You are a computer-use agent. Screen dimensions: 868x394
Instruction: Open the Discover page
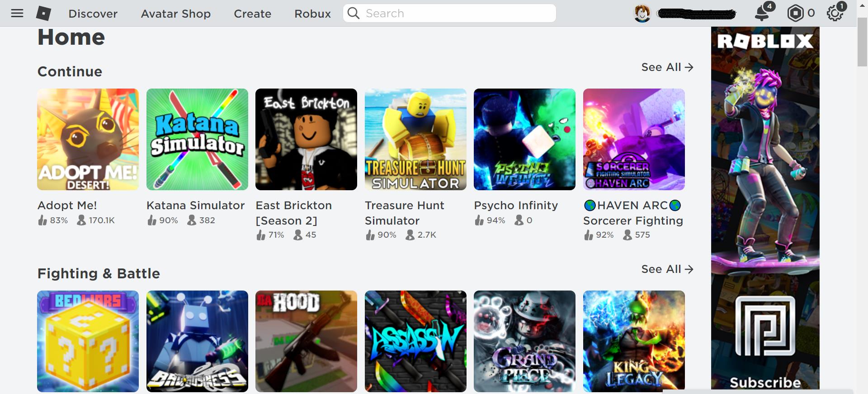93,14
